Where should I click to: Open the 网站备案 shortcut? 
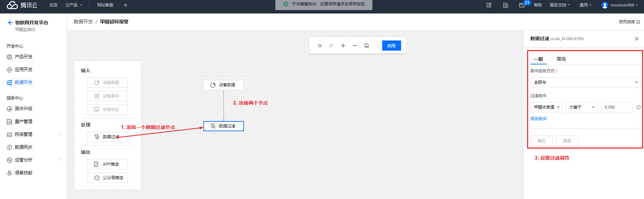(105, 5)
